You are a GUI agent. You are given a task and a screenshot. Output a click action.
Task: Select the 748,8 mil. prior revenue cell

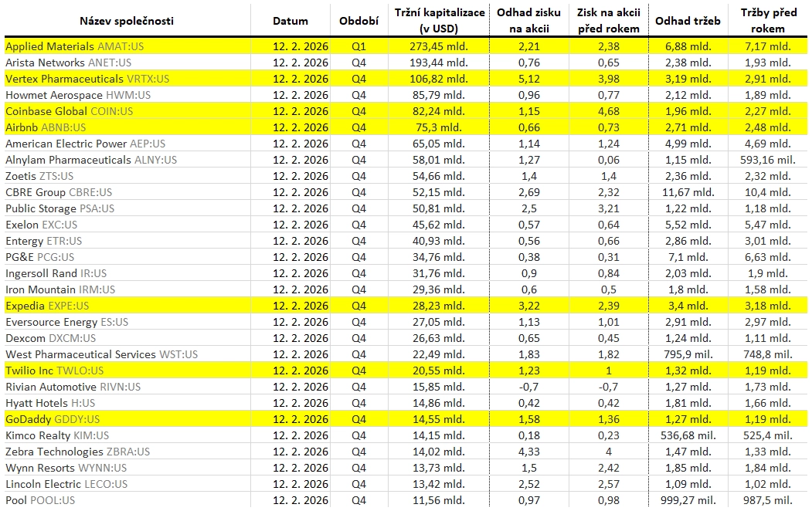pos(768,354)
